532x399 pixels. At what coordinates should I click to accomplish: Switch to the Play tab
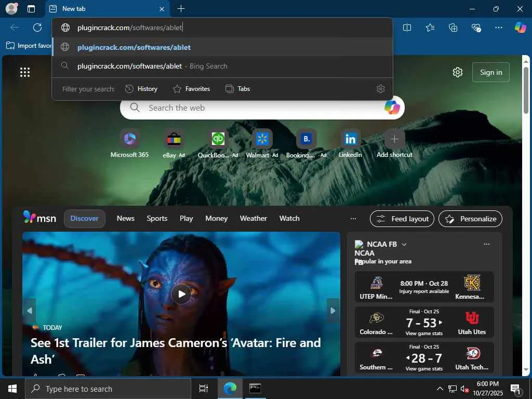(x=187, y=219)
